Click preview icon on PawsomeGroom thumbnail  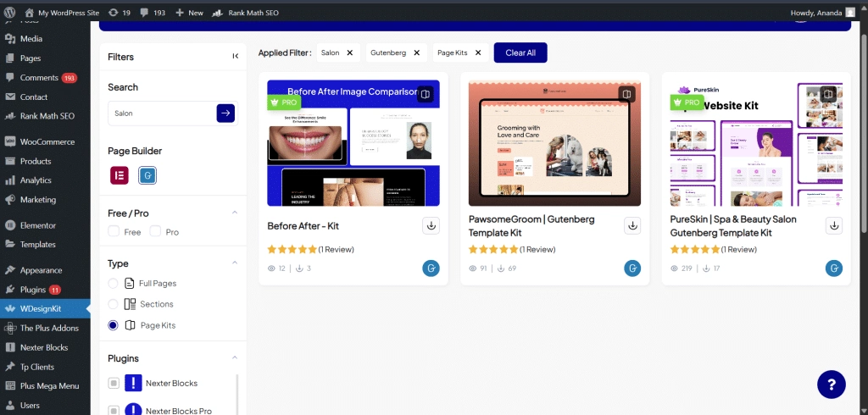coord(626,94)
